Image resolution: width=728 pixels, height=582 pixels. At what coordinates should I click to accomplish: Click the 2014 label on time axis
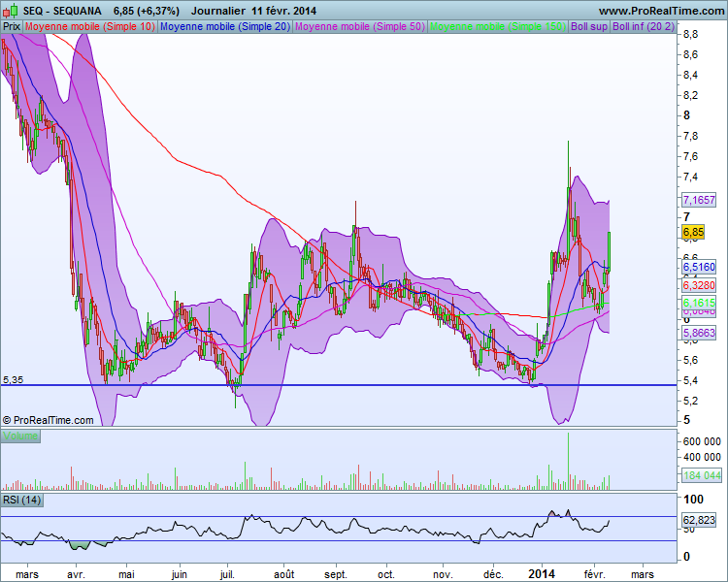542,574
